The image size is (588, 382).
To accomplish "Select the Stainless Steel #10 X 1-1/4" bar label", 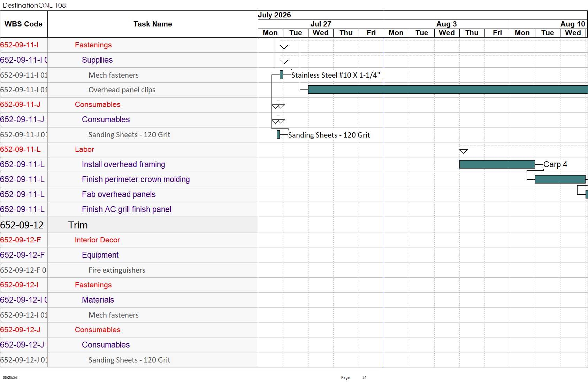I will (336, 75).
